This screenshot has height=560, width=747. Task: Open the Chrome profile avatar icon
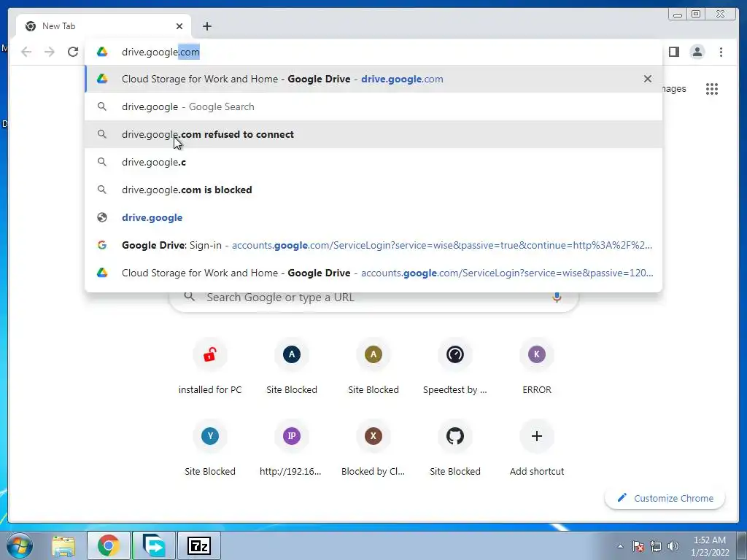tap(697, 52)
